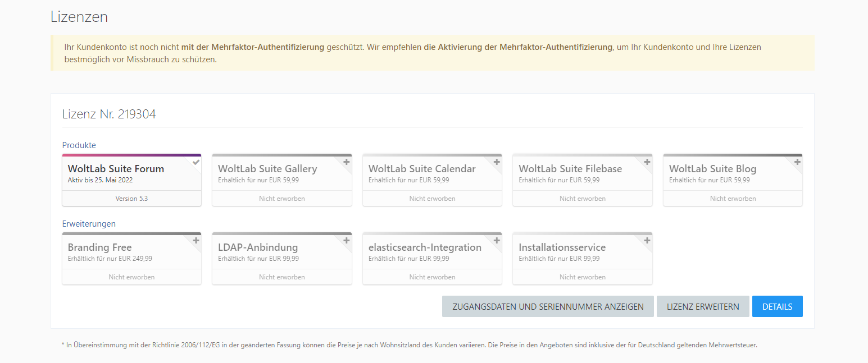Click the plus icon on Branding Free

[x=196, y=241]
